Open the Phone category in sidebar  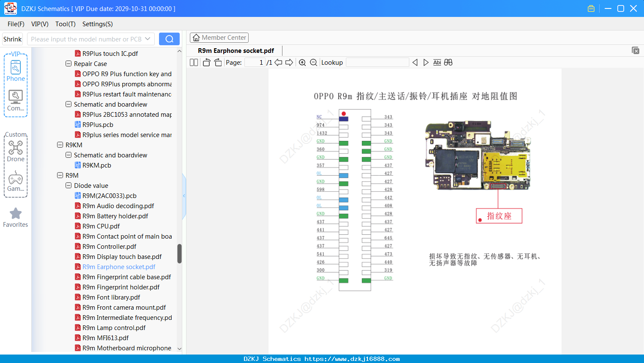click(x=16, y=71)
